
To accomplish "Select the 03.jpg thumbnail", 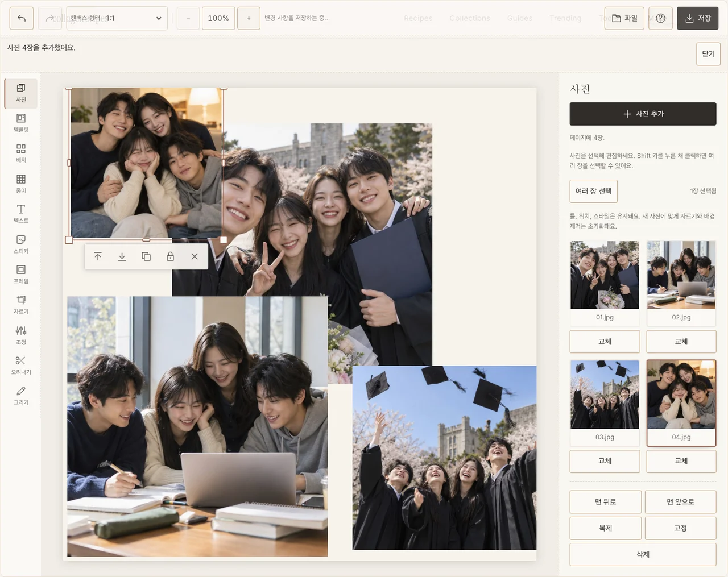I will click(605, 402).
